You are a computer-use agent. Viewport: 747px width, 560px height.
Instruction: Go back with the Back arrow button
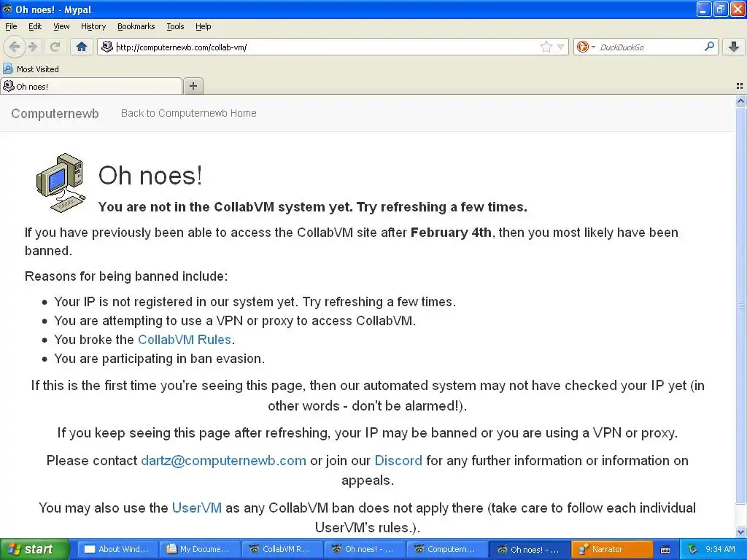[15, 47]
